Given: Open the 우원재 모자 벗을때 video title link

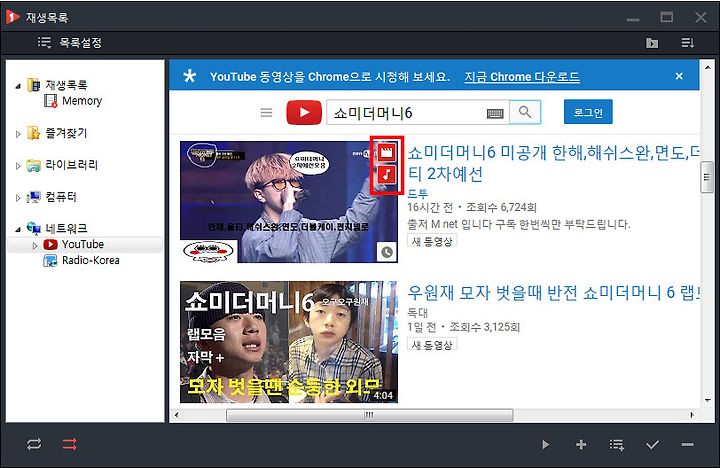Looking at the screenshot, I should point(553,293).
